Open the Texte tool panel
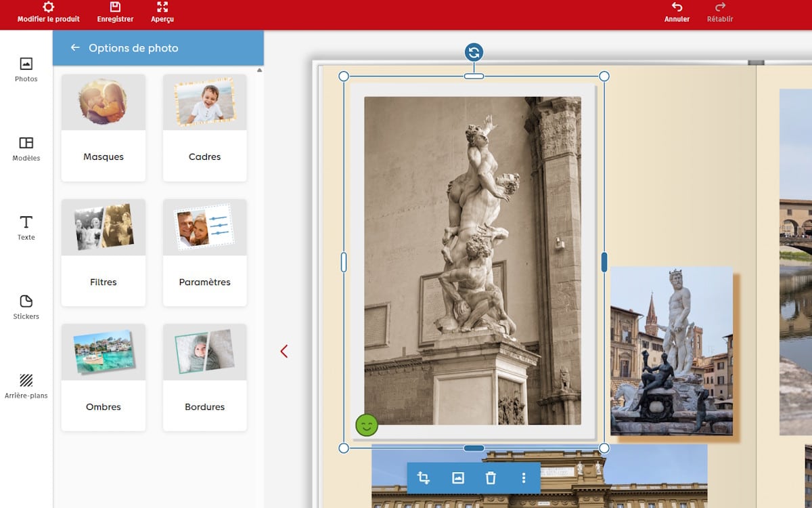The image size is (812, 508). click(x=26, y=228)
